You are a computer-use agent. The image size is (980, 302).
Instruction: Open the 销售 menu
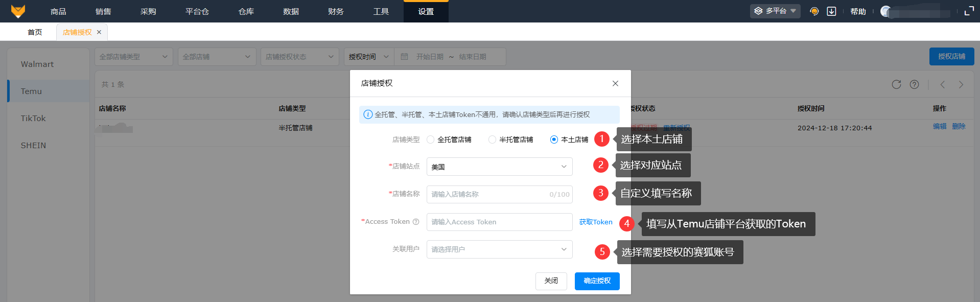click(103, 11)
